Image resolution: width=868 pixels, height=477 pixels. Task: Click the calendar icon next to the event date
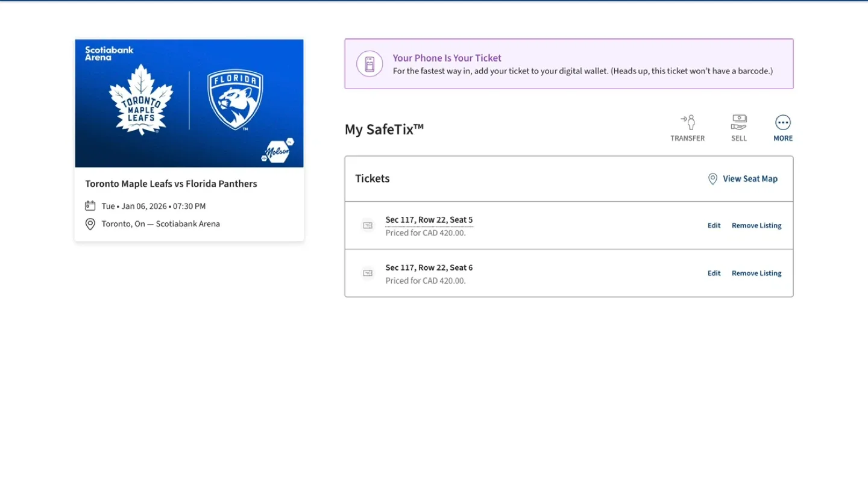pyautogui.click(x=90, y=205)
